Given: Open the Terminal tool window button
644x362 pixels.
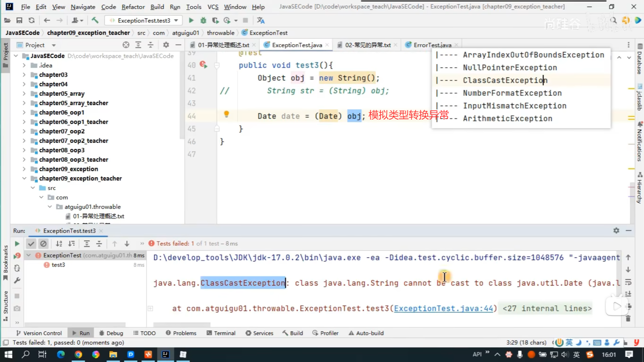Looking at the screenshot, I should [221, 333].
